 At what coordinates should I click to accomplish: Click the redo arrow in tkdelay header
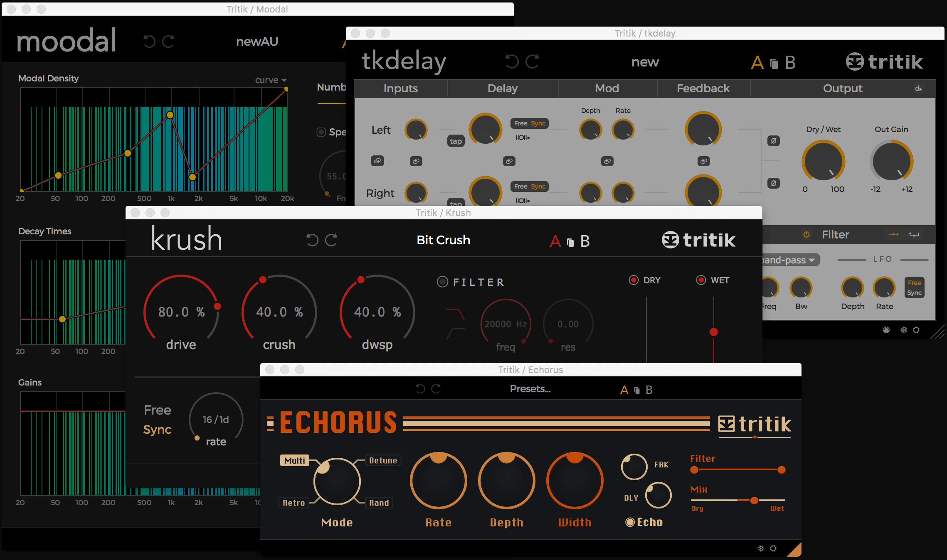click(x=533, y=61)
